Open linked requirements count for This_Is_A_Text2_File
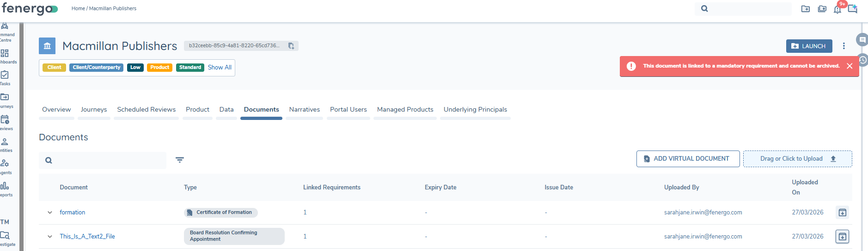 click(305, 237)
